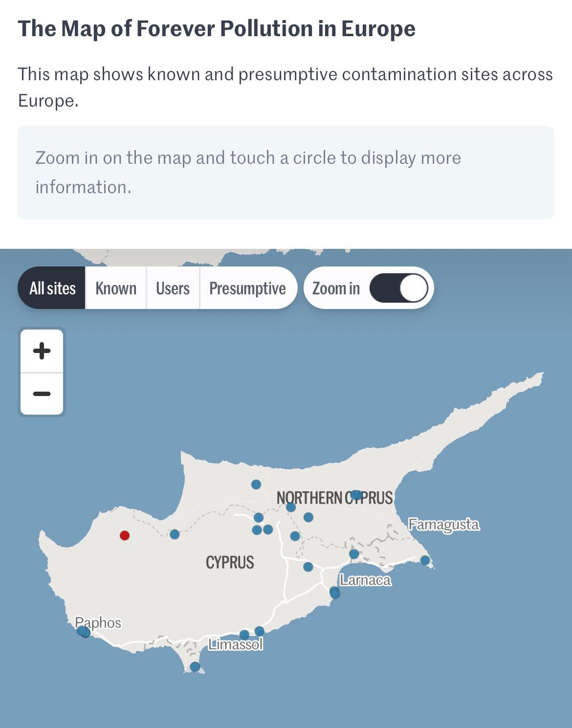Tap the blue circle just above Paphos coast

83,631
